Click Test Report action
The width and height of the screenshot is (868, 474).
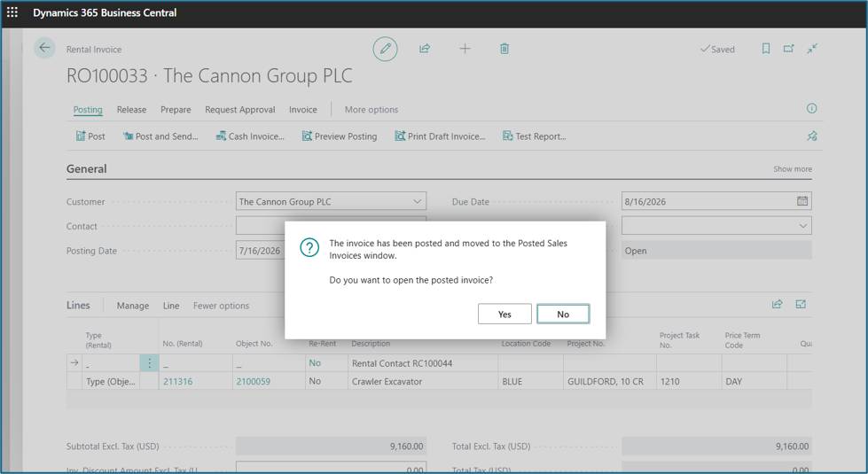[x=535, y=136]
